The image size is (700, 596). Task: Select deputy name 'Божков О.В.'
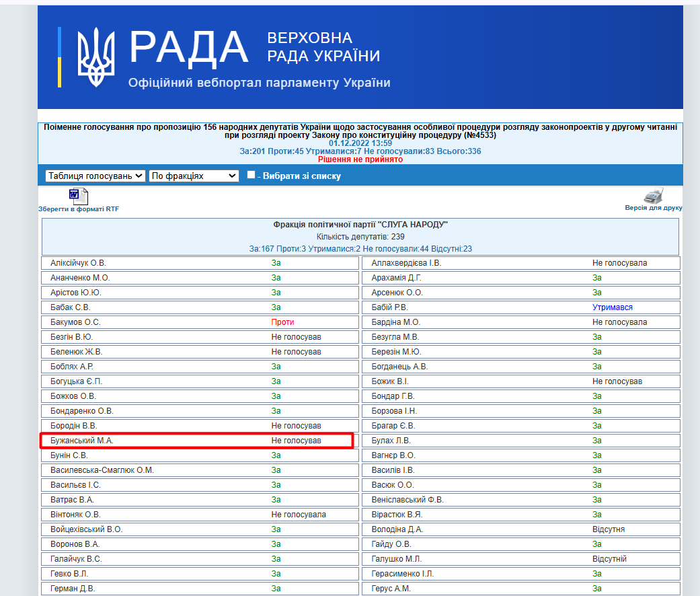[x=73, y=396]
